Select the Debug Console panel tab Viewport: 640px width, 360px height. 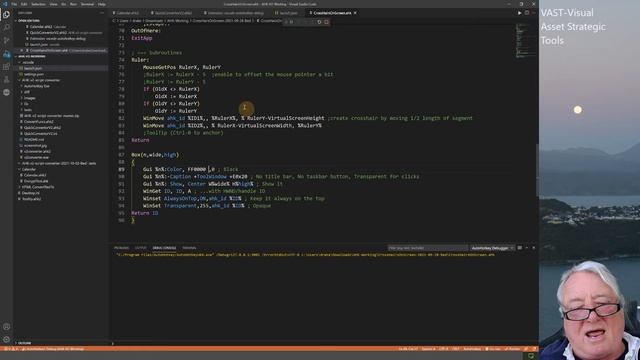(164, 248)
